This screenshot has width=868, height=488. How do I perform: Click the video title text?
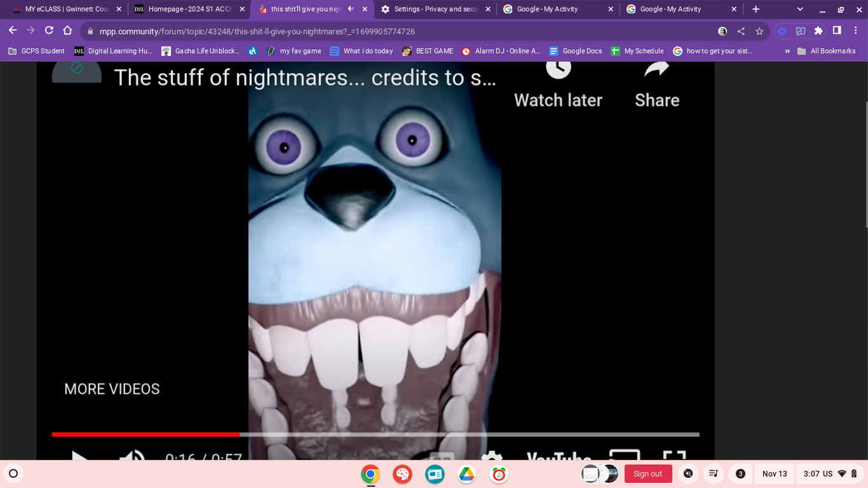pos(305,78)
